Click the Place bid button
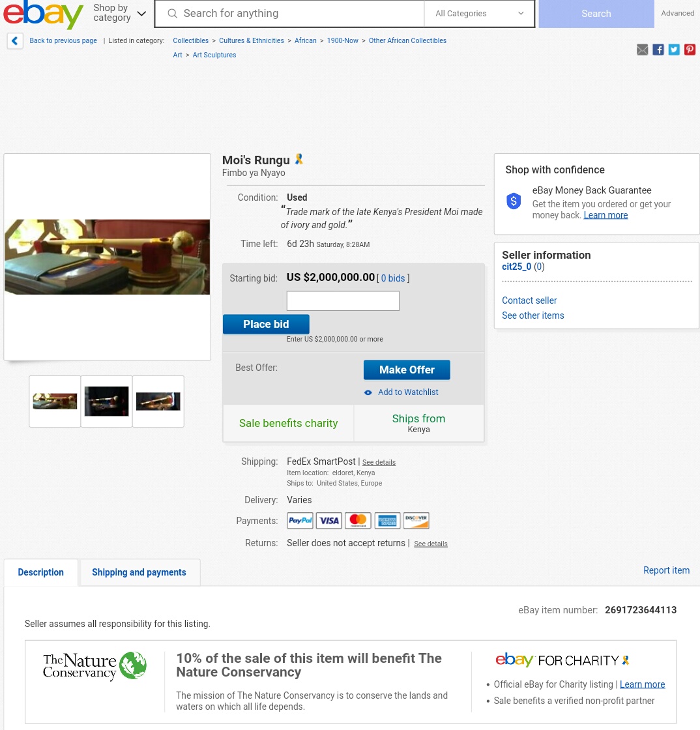 click(266, 324)
